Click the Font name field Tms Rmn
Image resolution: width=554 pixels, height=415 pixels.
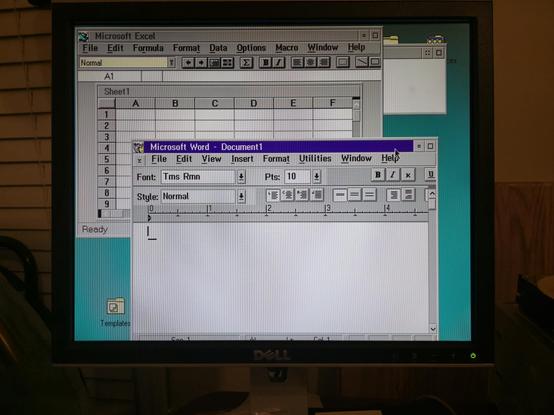(x=198, y=177)
